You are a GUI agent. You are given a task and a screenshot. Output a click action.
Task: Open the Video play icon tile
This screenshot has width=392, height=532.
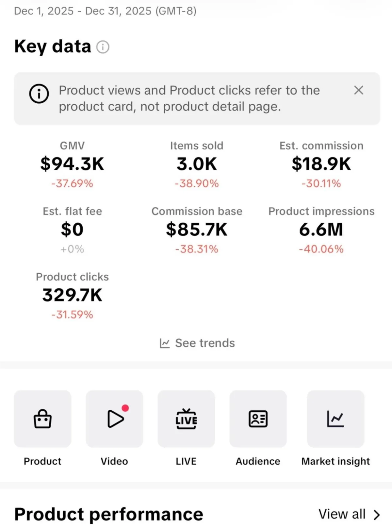(x=114, y=419)
